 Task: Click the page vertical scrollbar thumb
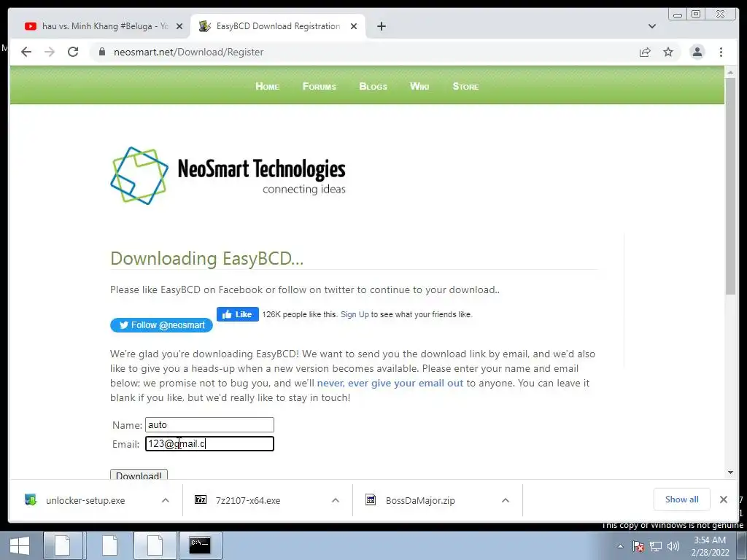point(730,186)
